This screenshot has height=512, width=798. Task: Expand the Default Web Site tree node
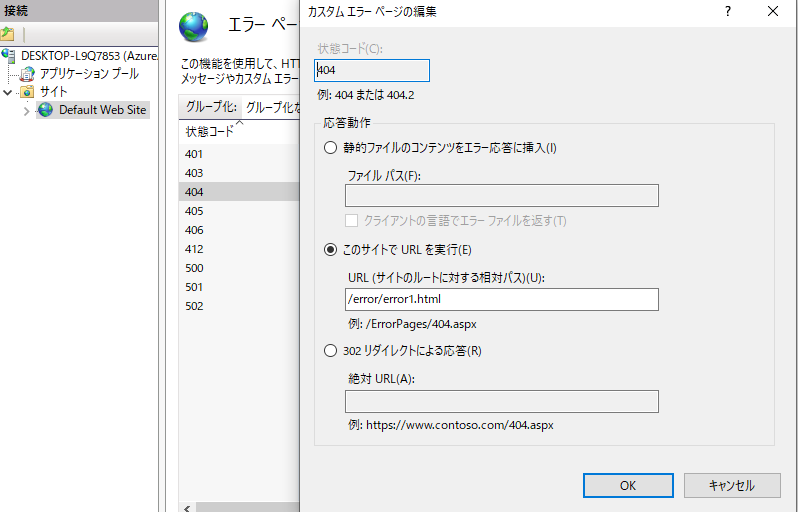click(26, 111)
